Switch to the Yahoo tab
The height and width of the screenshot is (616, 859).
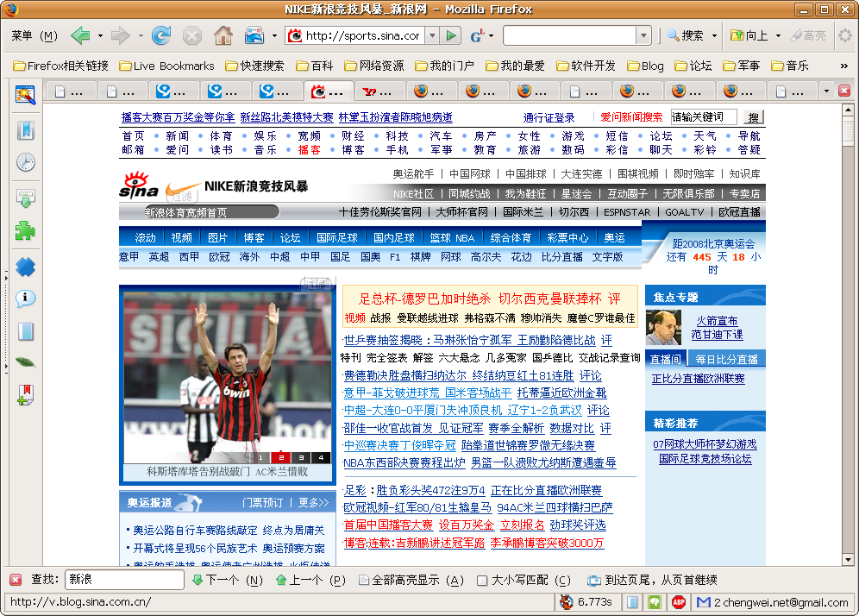(x=380, y=91)
